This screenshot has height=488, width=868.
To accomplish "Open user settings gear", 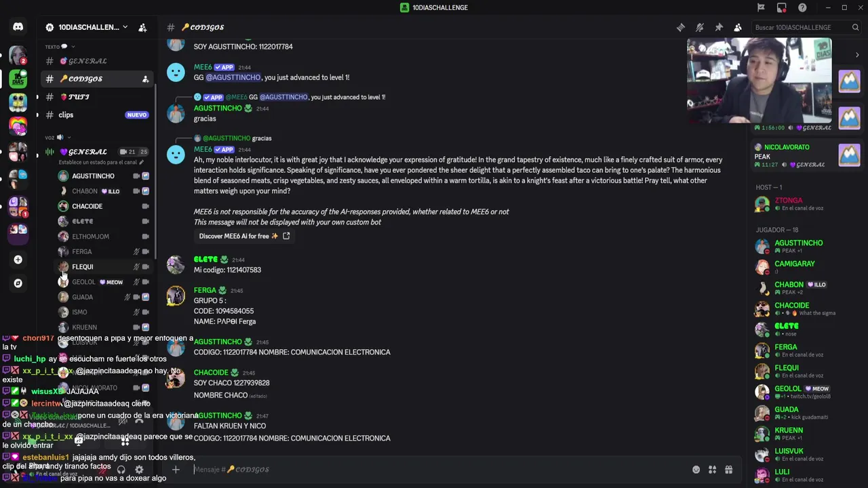I will point(139,470).
